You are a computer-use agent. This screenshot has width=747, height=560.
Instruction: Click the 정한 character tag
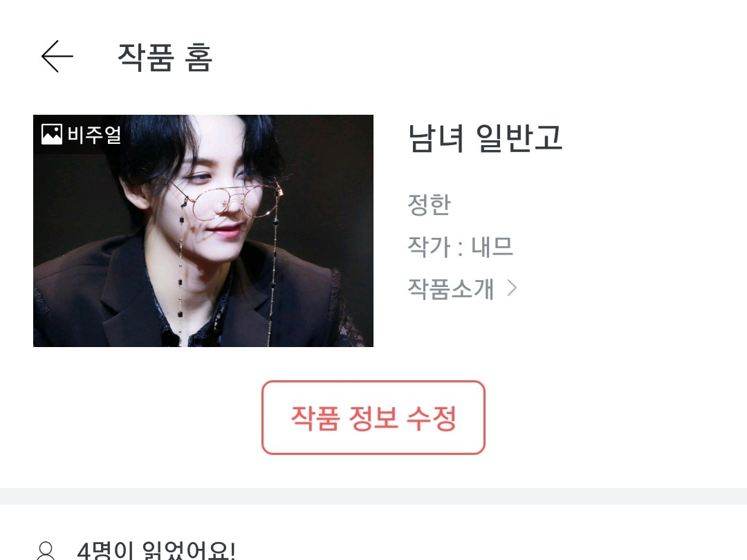click(430, 205)
